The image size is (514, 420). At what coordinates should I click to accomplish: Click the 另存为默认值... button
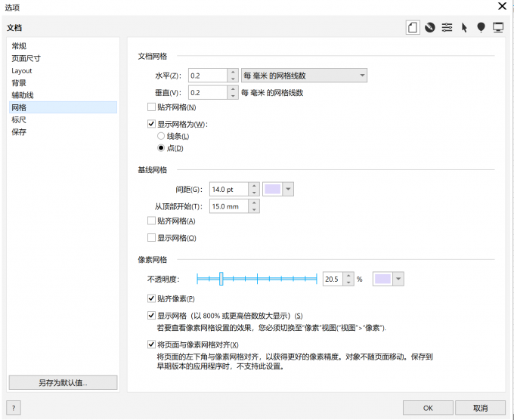[63, 382]
